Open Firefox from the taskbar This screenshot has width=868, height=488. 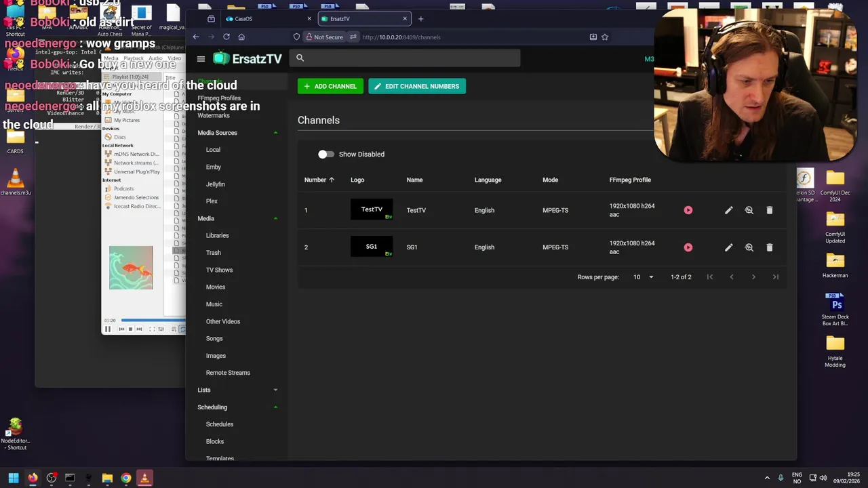click(33, 479)
